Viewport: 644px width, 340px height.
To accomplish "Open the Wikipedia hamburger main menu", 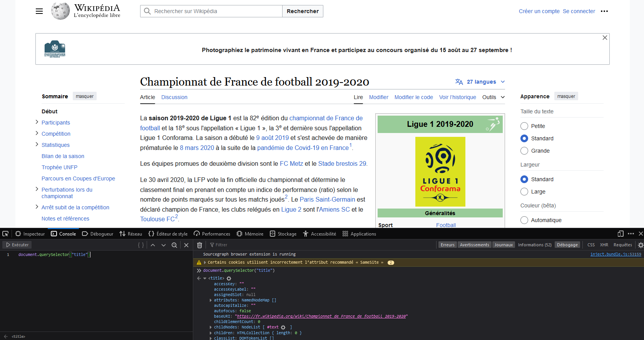I will point(39,11).
